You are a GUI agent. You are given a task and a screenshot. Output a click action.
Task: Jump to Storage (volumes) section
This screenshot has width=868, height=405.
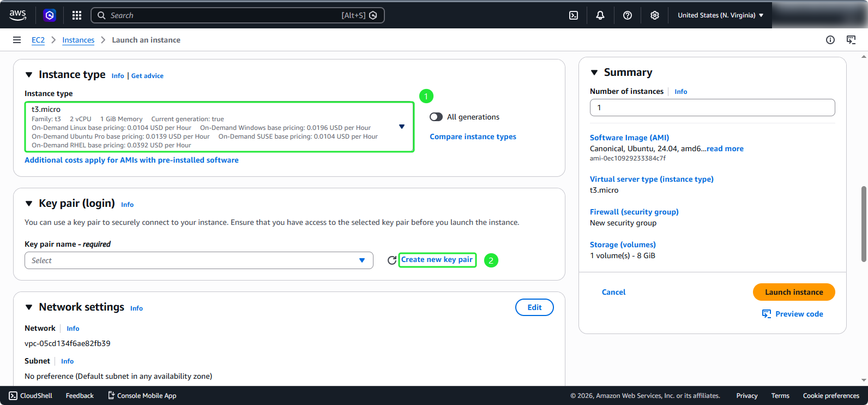tap(623, 245)
